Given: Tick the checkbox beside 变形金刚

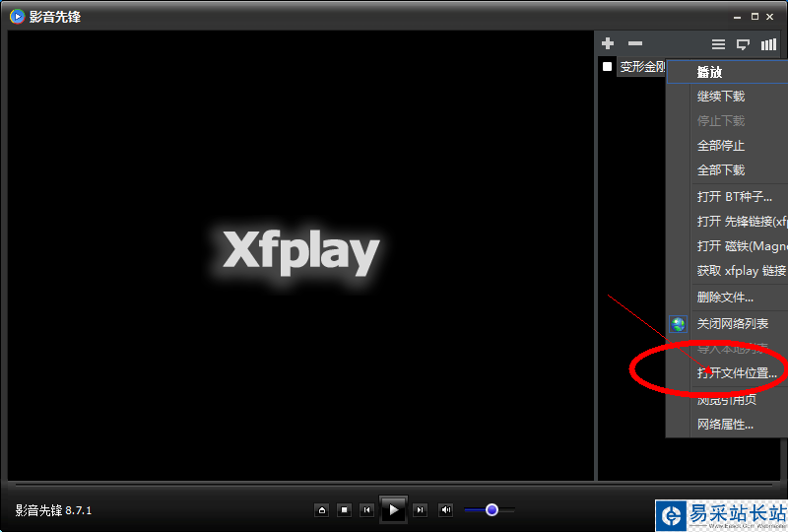Looking at the screenshot, I should coord(607,66).
